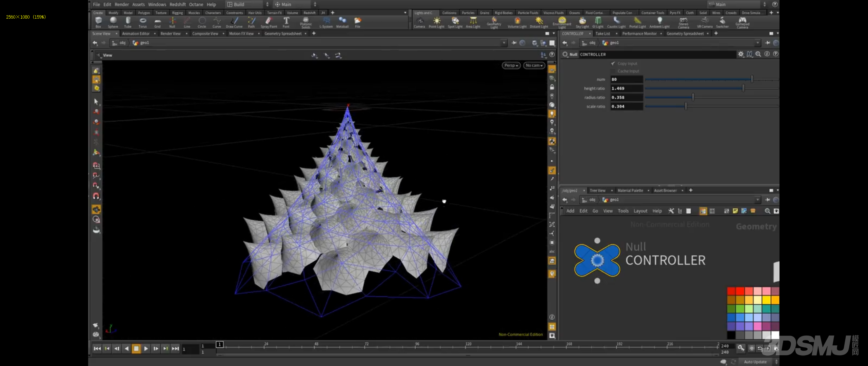Viewport: 868px width, 366px height.
Task: Select the Spray Paint tool
Action: click(x=269, y=22)
